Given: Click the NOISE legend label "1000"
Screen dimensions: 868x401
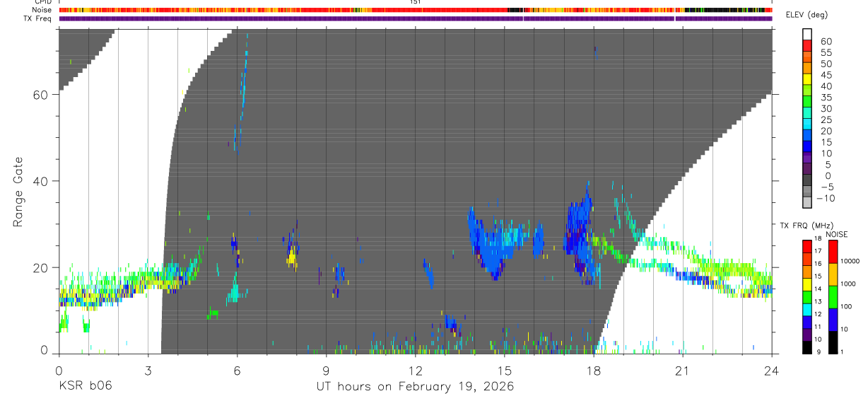Looking at the screenshot, I should 848,284.
